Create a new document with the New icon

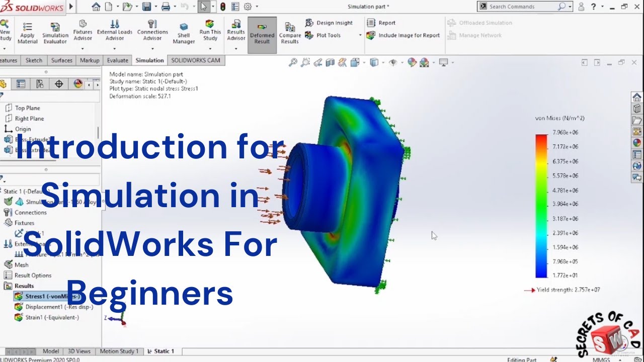(x=109, y=7)
